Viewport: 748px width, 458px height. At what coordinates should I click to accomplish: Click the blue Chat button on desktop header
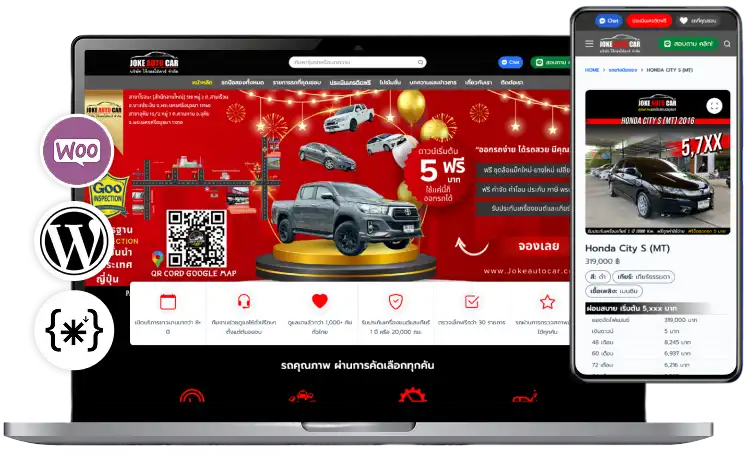(511, 62)
